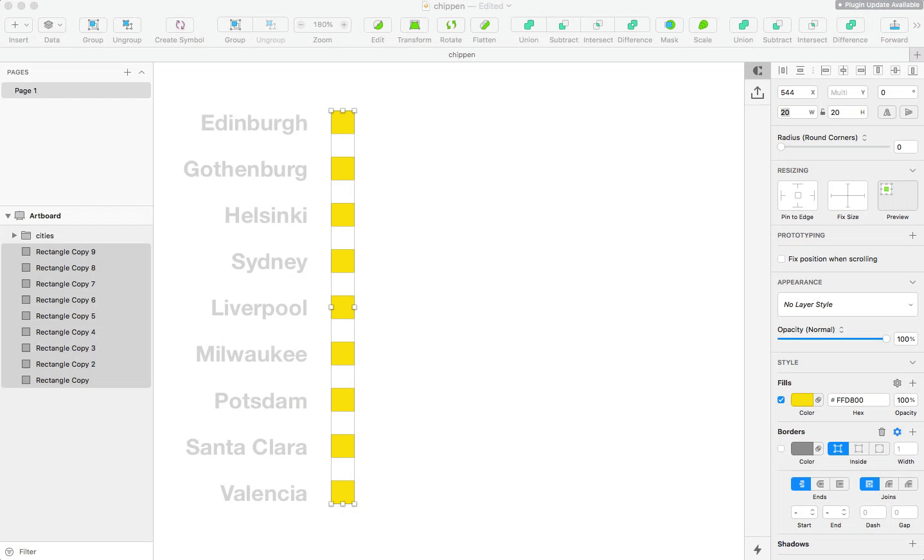Open the Insert tool menu
Image resolution: width=924 pixels, height=560 pixels.
click(18, 25)
